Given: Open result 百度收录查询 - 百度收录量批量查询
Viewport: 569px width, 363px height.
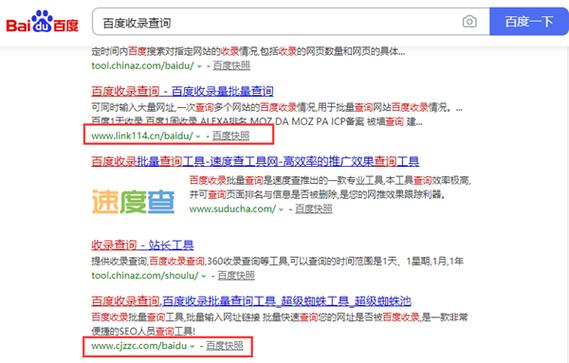Looking at the screenshot, I should 182,91.
